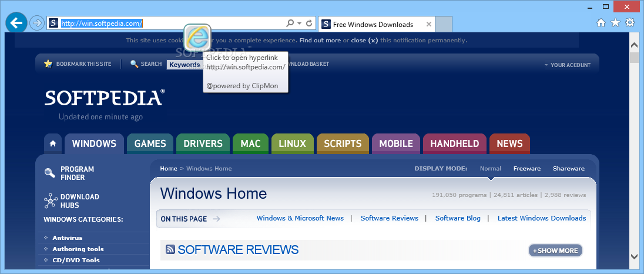The height and width of the screenshot is (274, 644).
Task: Maximize the browser window
Action: pyautogui.click(x=605, y=6)
